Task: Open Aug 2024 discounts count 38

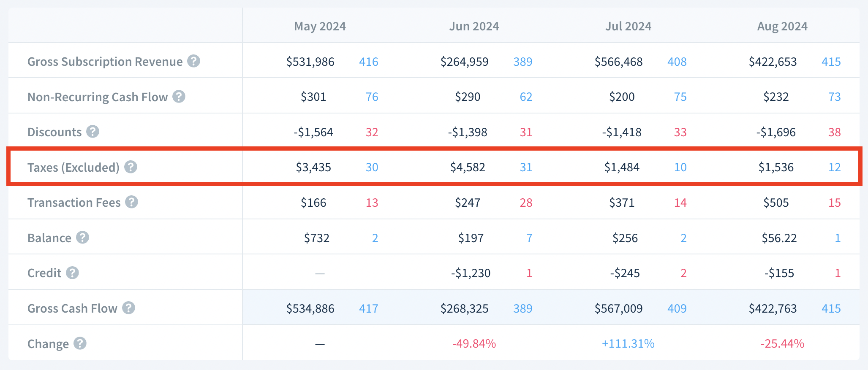Action: [834, 132]
